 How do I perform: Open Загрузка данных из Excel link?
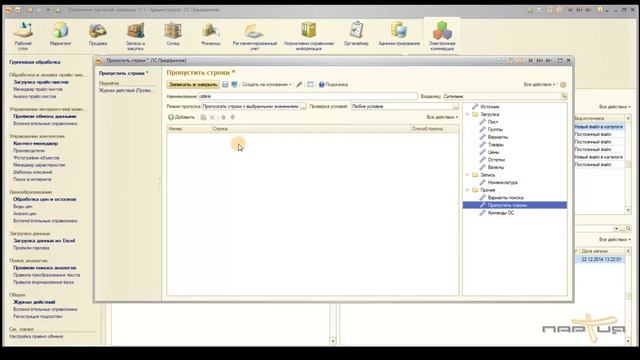point(44,241)
